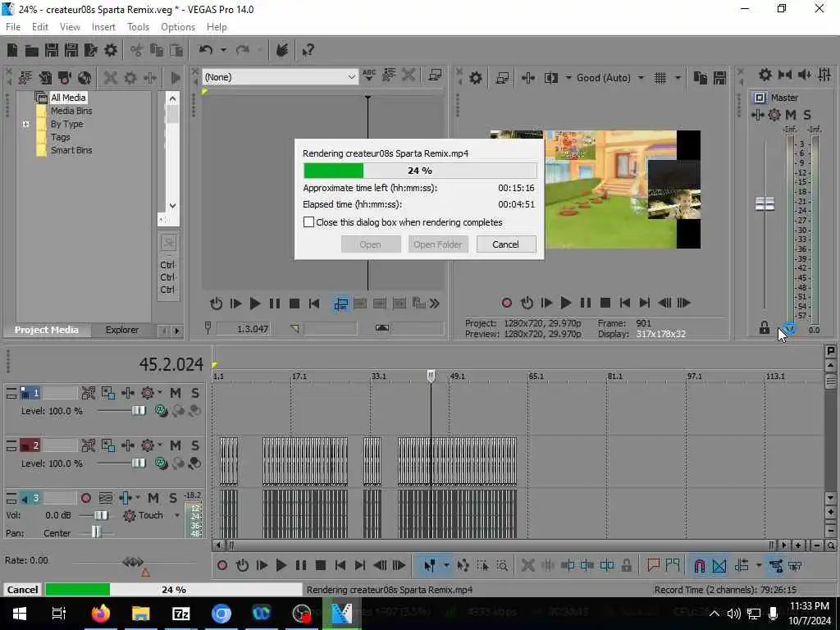Click the What's This help icon
840x630 pixels.
[308, 50]
